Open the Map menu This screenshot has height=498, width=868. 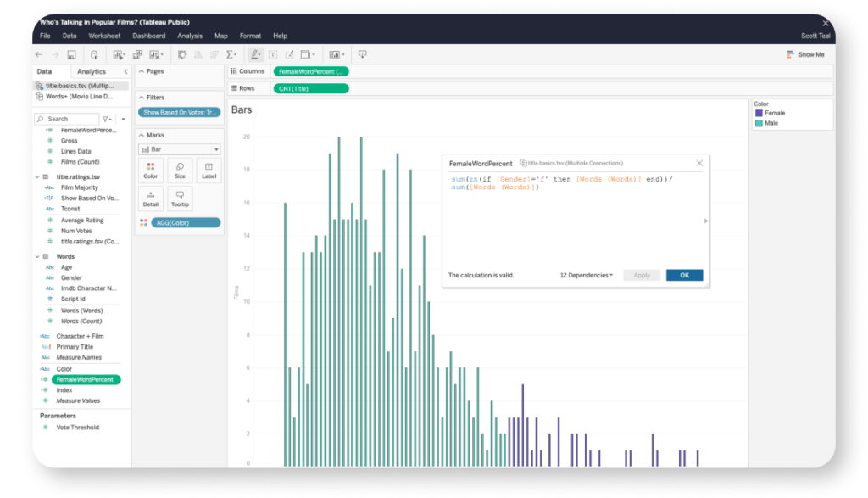tap(221, 36)
